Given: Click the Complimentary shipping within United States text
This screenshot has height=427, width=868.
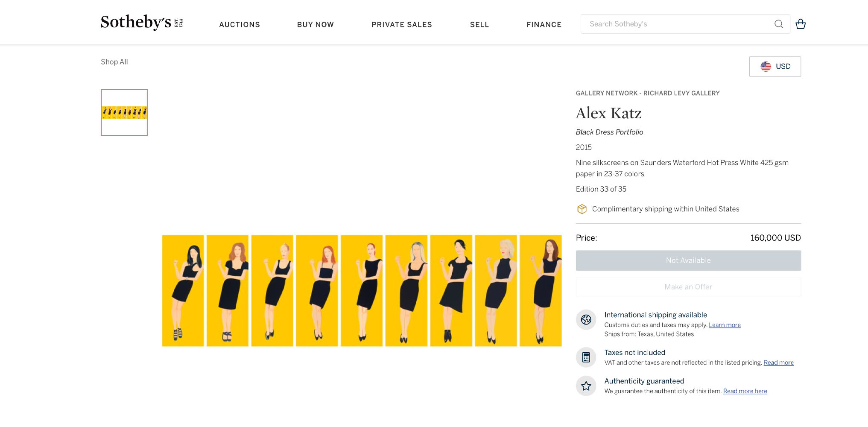Looking at the screenshot, I should 665,209.
